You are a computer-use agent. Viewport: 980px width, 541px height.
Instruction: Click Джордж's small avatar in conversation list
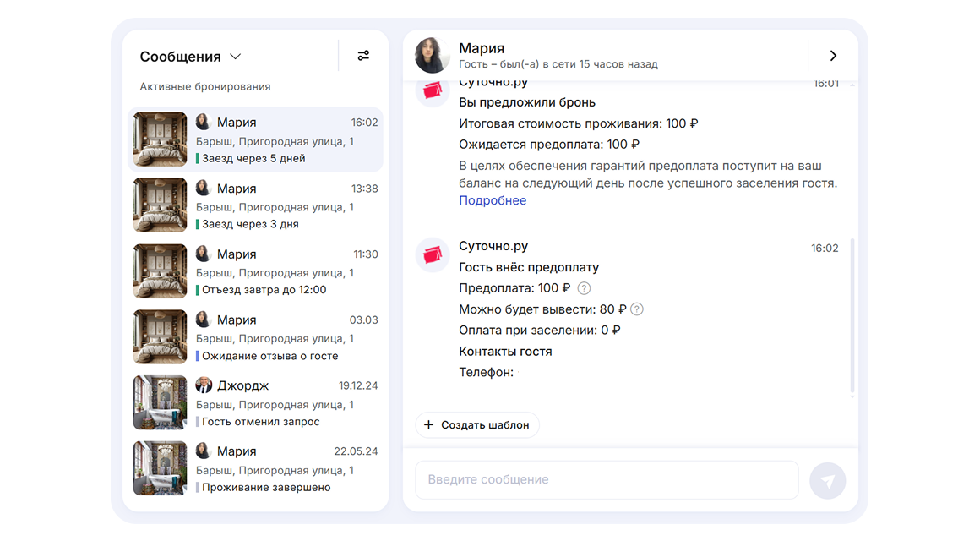coord(204,385)
